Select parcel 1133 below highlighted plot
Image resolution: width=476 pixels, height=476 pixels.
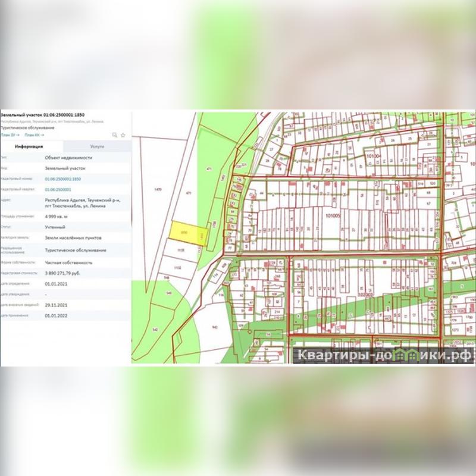(181, 251)
